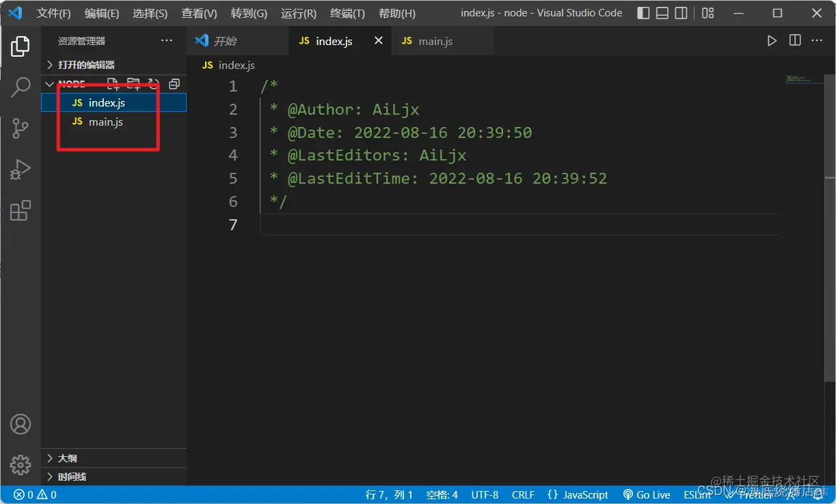Switch to the main.js editor tab

pyautogui.click(x=442, y=41)
